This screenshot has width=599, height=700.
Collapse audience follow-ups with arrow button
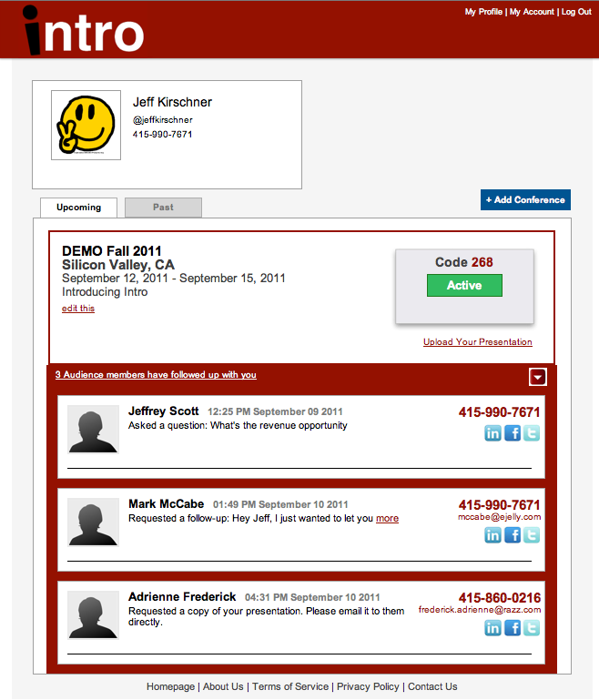pos(538,377)
